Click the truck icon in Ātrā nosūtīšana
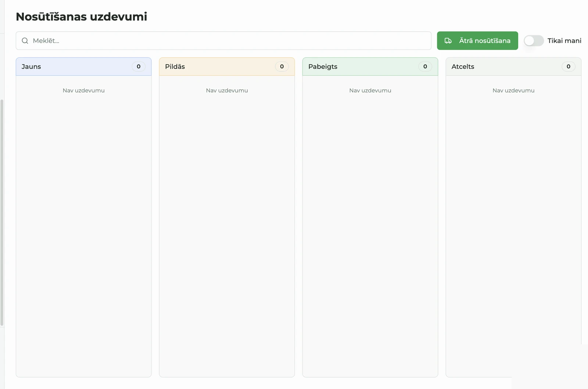Image resolution: width=588 pixels, height=389 pixels. tap(448, 41)
